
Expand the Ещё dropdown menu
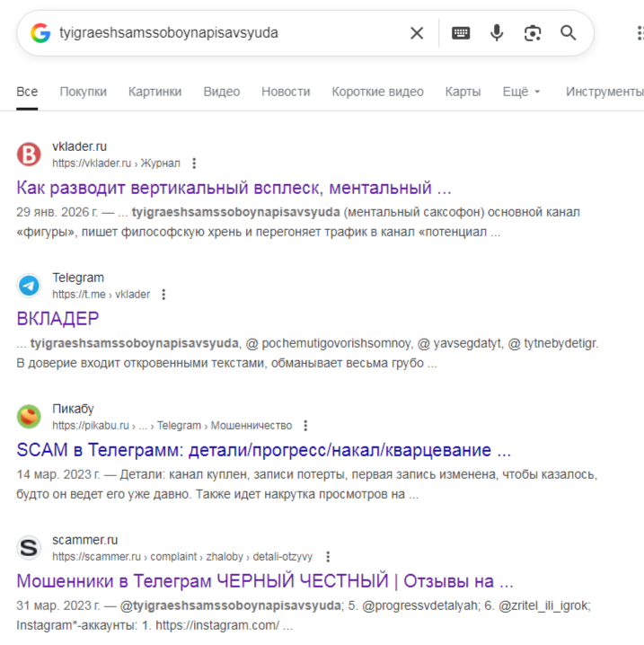521,92
